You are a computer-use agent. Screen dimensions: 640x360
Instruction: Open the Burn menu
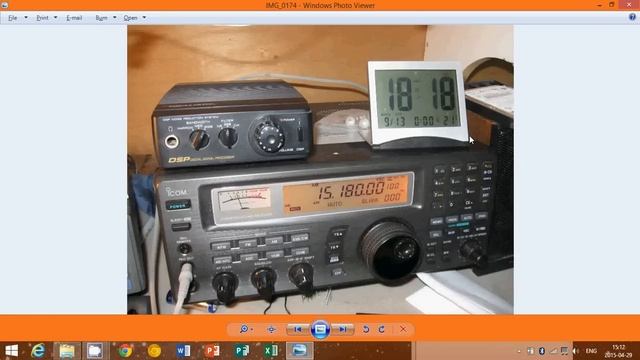101,18
